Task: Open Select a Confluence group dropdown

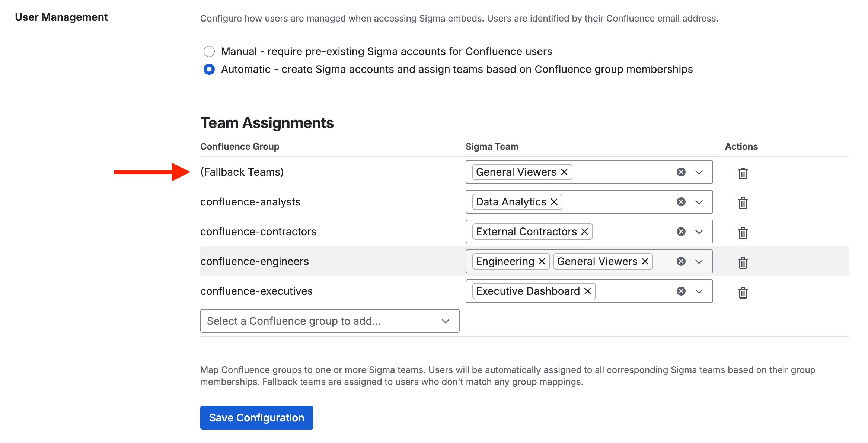Action: [329, 321]
